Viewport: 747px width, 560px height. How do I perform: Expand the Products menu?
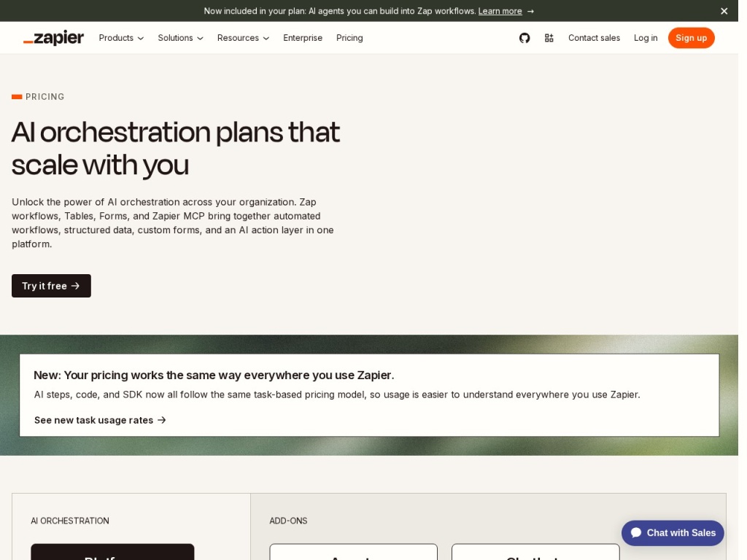click(x=123, y=38)
